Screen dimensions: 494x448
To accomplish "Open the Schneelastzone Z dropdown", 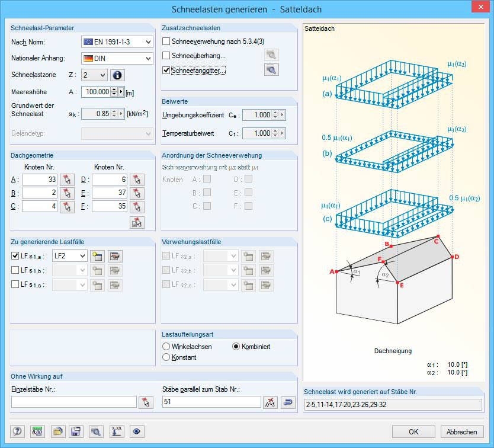I will click(94, 75).
